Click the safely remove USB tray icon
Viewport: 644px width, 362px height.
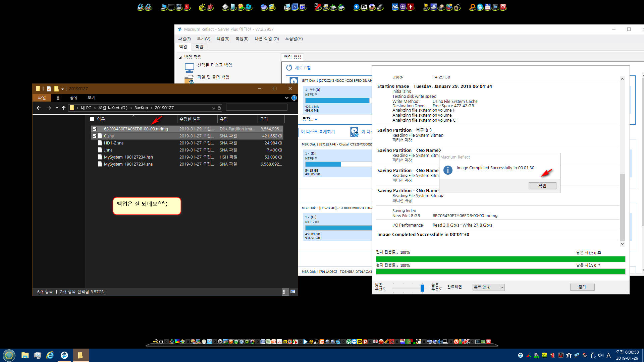[x=593, y=355]
